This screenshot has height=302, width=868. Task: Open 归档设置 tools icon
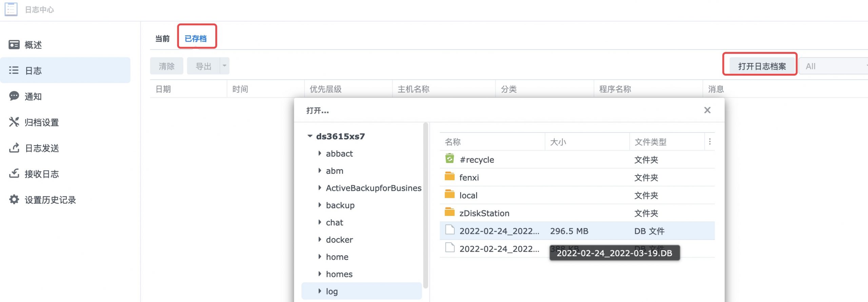pos(14,122)
